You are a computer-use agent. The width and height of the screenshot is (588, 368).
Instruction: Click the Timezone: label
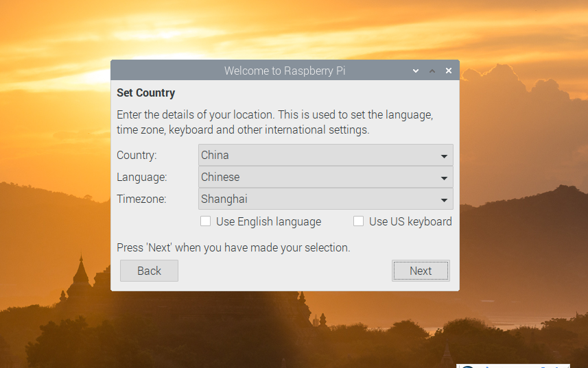click(x=141, y=199)
